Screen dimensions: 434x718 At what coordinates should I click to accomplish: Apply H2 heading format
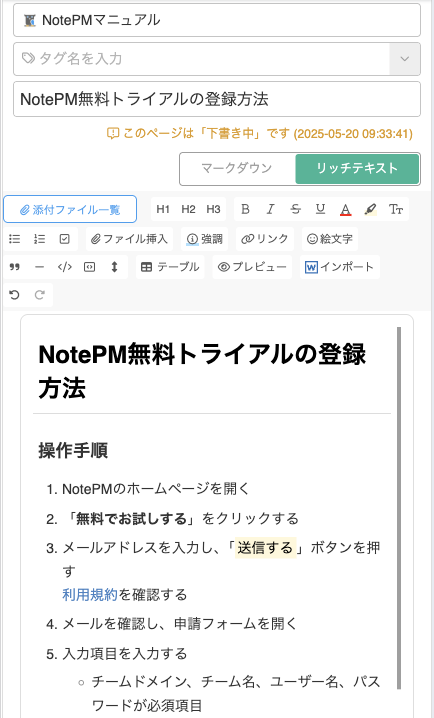coord(188,209)
